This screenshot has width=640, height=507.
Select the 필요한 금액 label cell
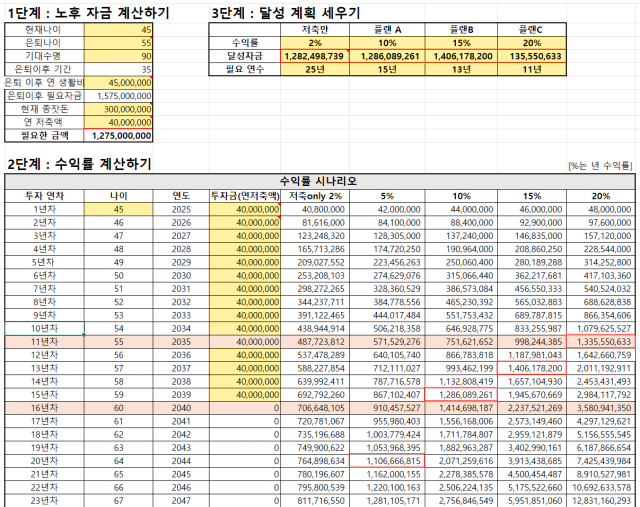[x=44, y=136]
